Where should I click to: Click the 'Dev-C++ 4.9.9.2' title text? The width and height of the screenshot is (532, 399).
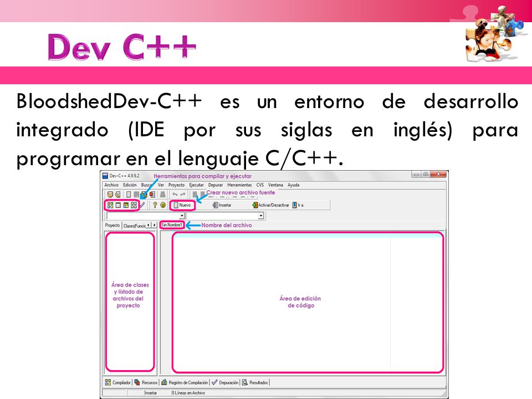[x=124, y=176]
